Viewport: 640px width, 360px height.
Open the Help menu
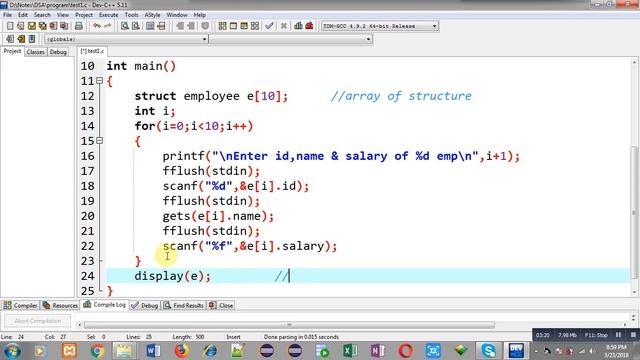[199, 15]
